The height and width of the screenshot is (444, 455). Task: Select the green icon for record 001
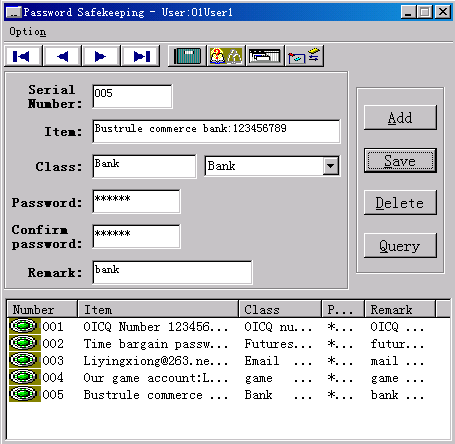tap(23, 326)
